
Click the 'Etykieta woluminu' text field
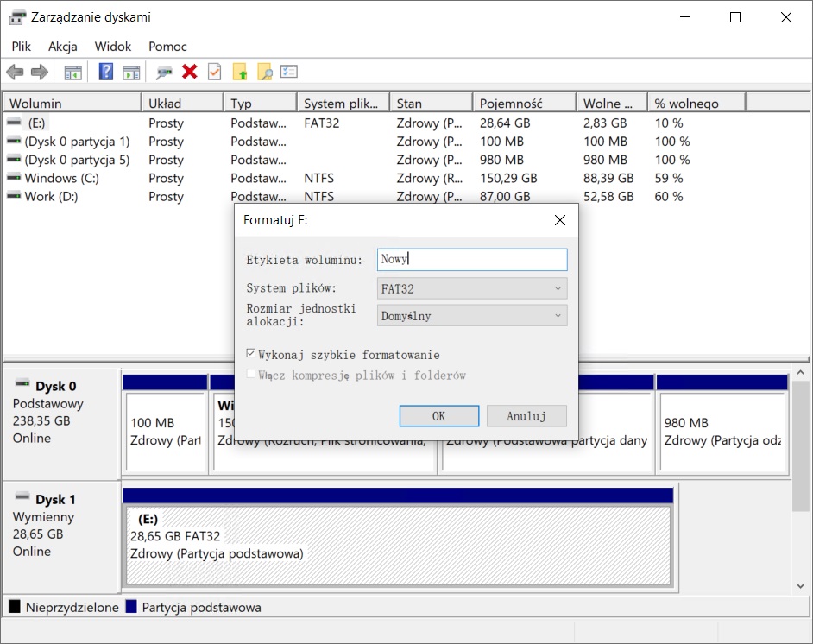(472, 260)
